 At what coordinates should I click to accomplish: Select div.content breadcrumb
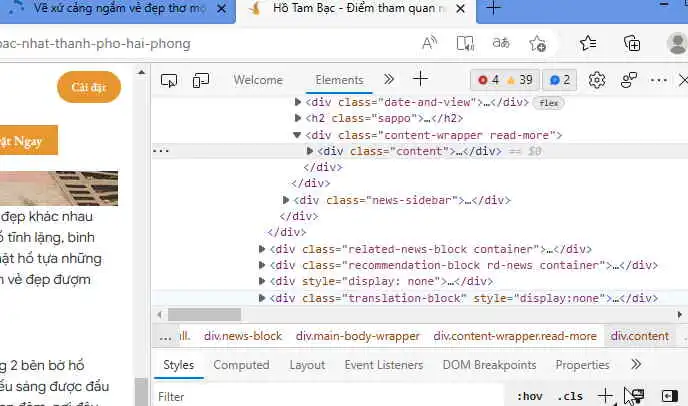click(x=640, y=336)
